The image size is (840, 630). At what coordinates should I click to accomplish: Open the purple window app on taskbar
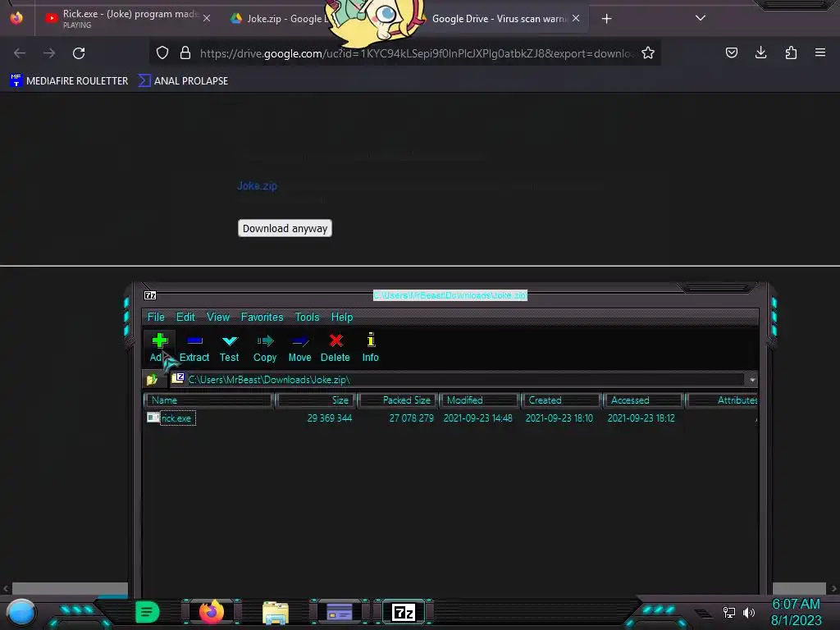coord(340,612)
